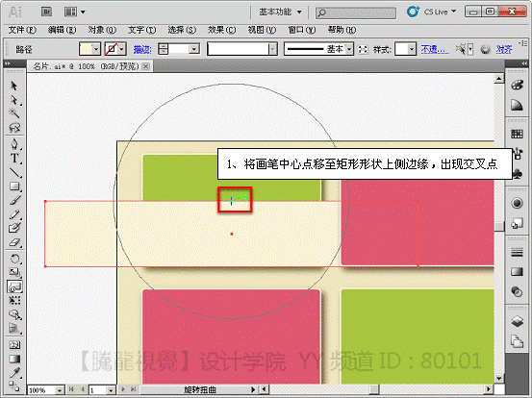Select the Eyedropper tool

click(x=14, y=372)
